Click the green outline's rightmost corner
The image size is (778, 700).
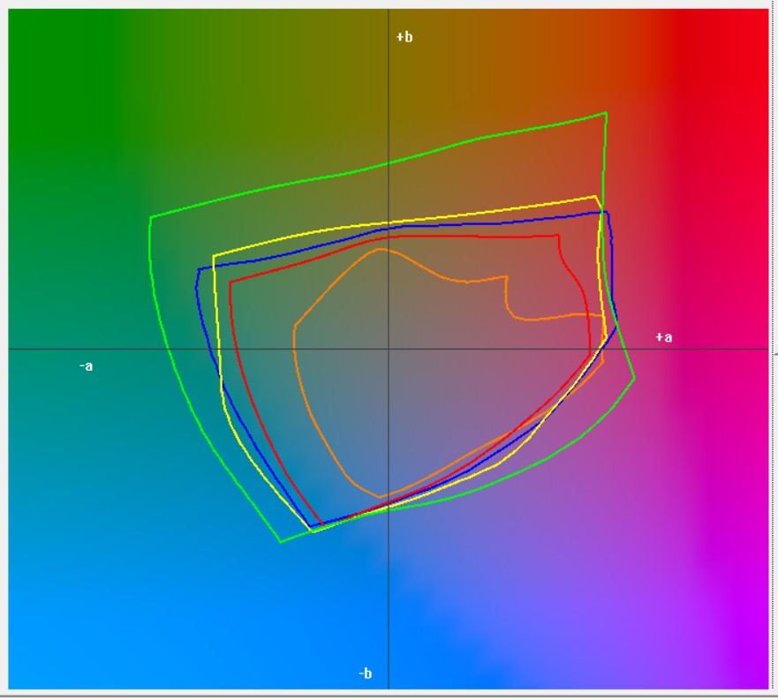[635, 377]
